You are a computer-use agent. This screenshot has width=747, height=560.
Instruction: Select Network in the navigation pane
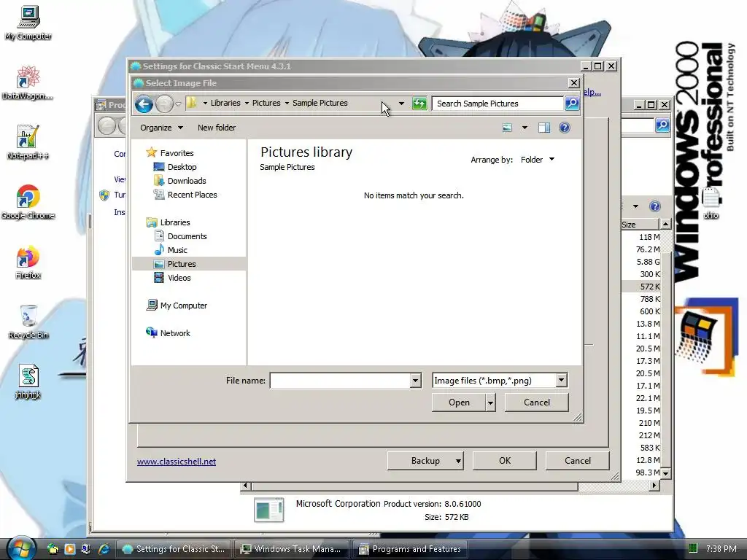click(x=175, y=332)
